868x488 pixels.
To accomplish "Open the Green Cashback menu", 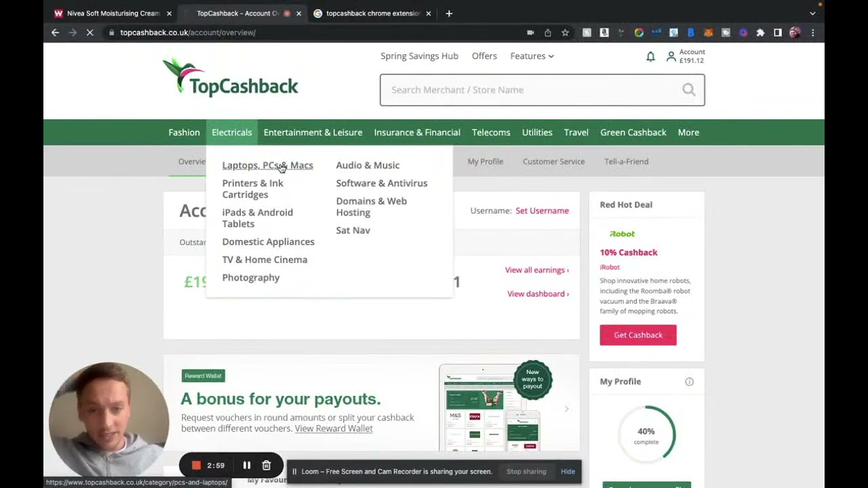I will (633, 132).
